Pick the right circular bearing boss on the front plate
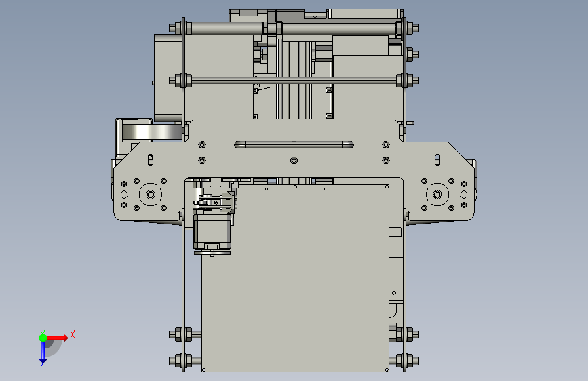Viewport: 588px width, 381px height. tap(437, 195)
